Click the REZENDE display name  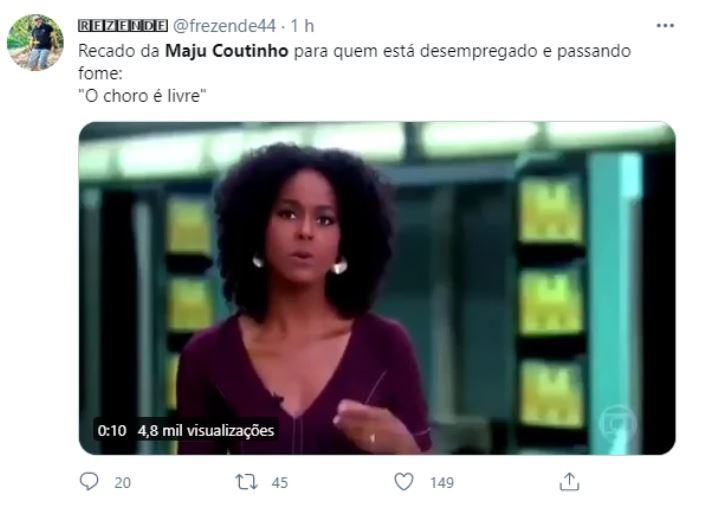123,26
